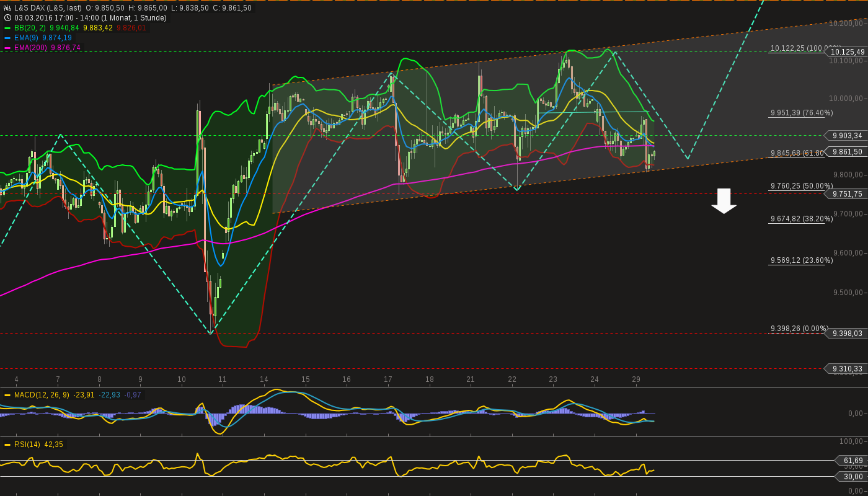Click the candlestick chart icon beside L&S DAX

[7, 8]
